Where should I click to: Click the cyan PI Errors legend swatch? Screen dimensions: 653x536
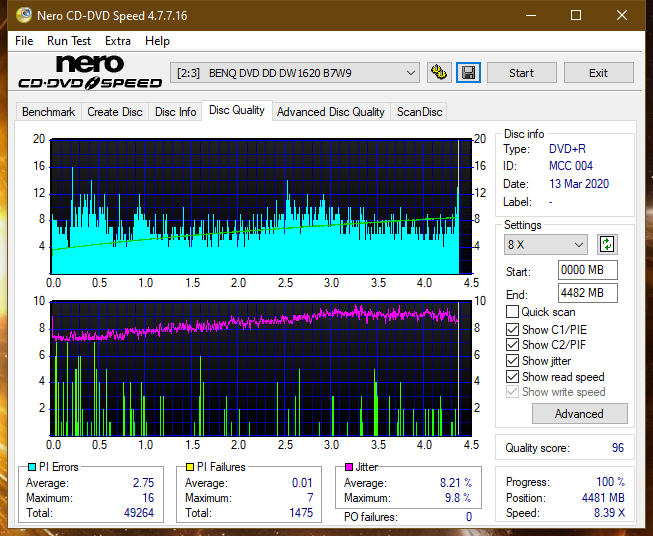point(32,467)
